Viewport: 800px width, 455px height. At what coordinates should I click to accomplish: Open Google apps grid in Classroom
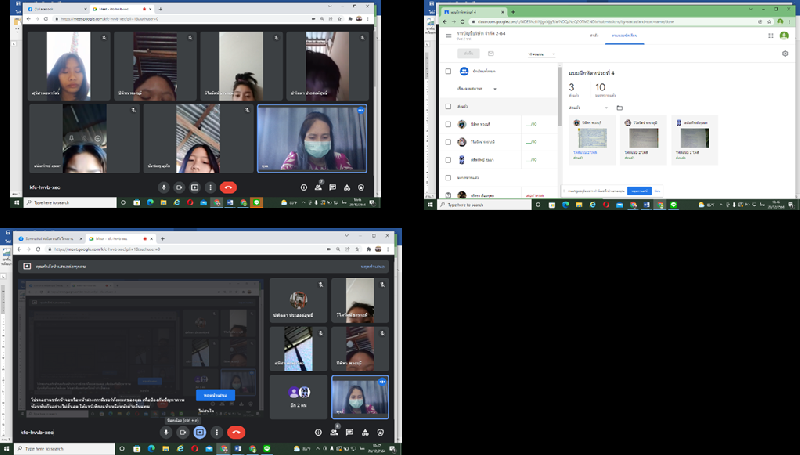point(770,35)
